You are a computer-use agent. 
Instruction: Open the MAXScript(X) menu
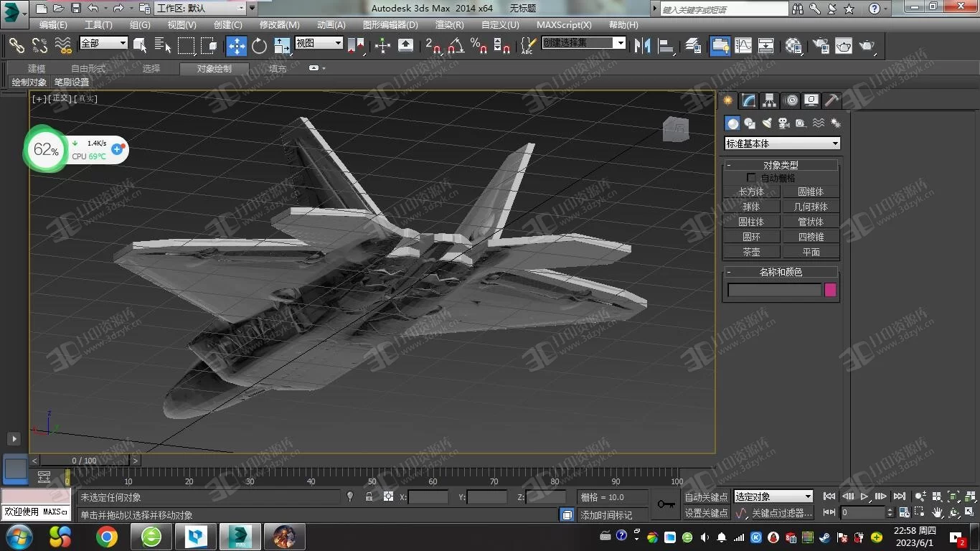[x=565, y=24]
